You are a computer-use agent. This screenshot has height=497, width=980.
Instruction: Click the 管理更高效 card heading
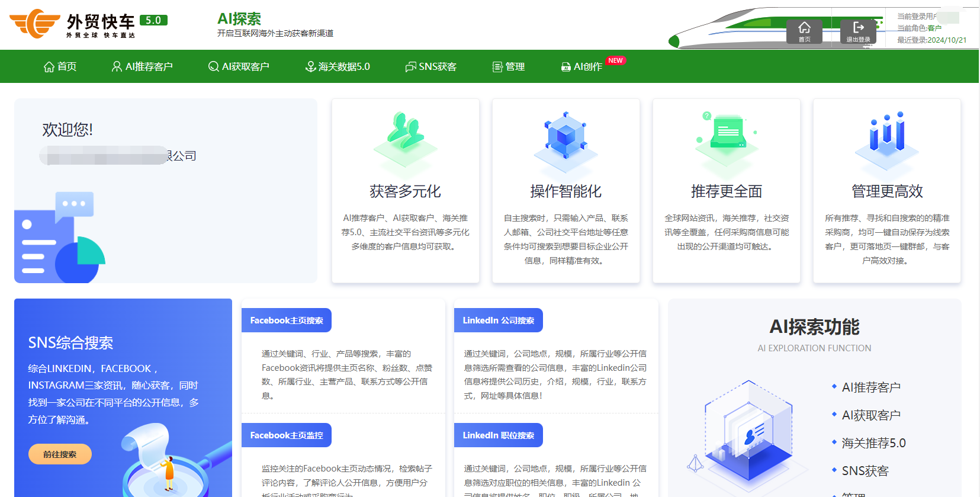[x=887, y=191]
